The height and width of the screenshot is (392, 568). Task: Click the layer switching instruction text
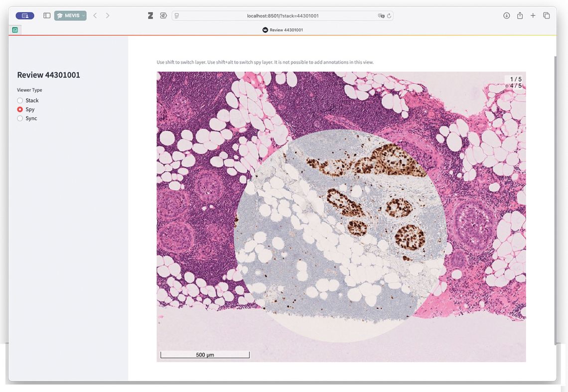point(265,62)
